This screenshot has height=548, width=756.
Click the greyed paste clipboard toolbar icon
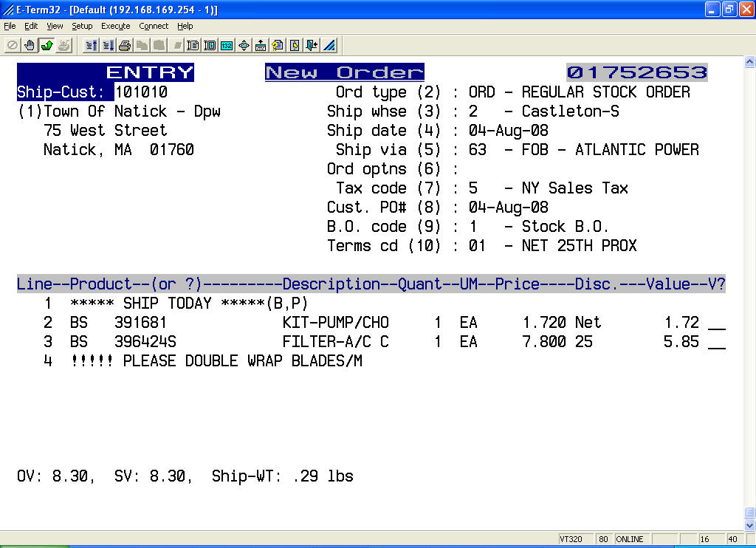[x=159, y=45]
